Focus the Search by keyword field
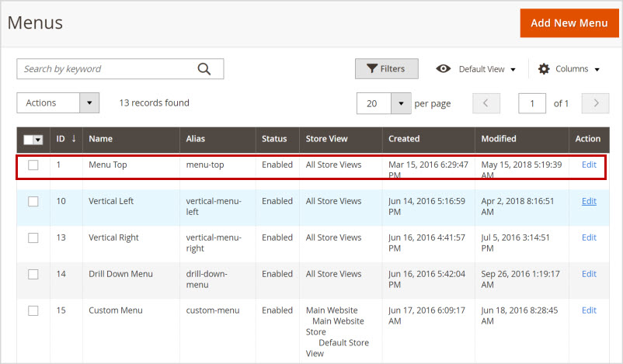623x364 pixels. (107, 69)
